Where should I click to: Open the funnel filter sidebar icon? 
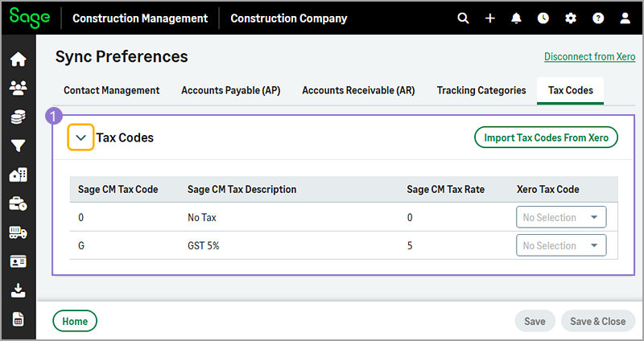click(18, 146)
